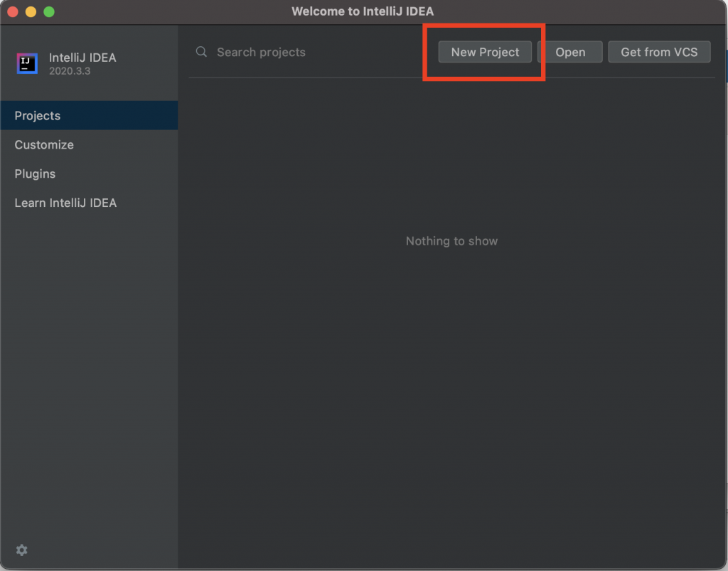
Task: Maximize window with green button
Action: coord(49,11)
